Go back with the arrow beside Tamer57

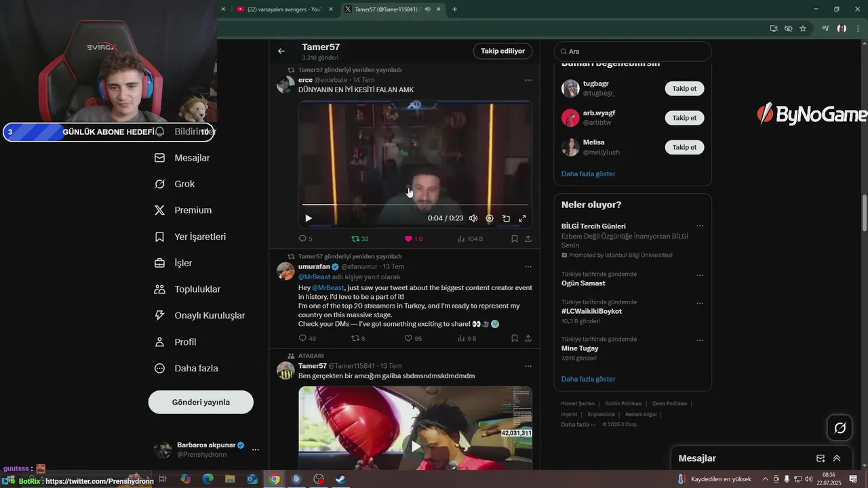[281, 51]
